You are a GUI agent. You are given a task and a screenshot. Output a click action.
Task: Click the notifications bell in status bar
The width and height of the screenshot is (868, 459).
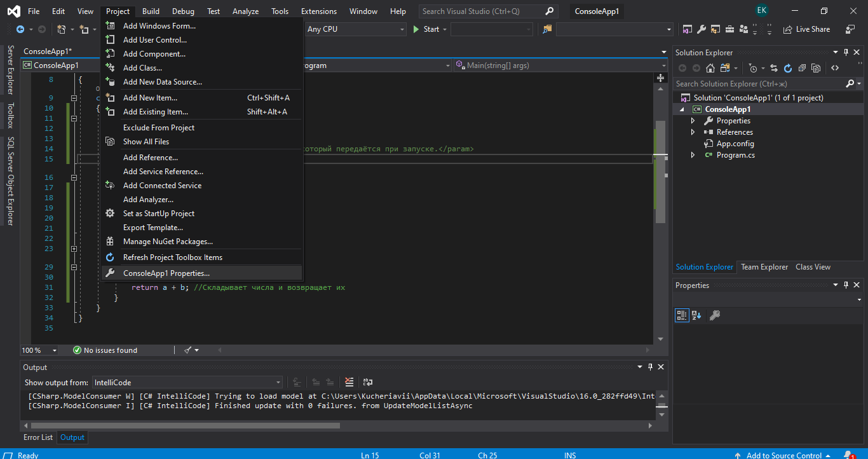click(850, 455)
